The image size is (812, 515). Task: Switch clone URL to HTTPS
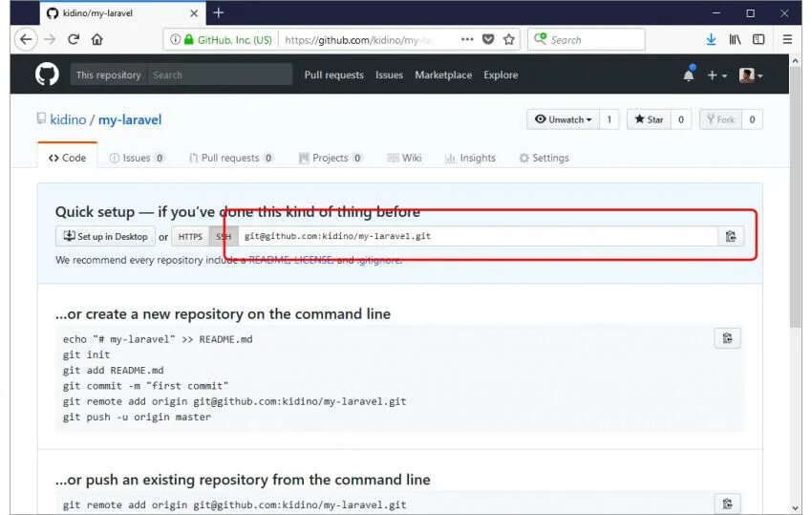pyautogui.click(x=190, y=236)
